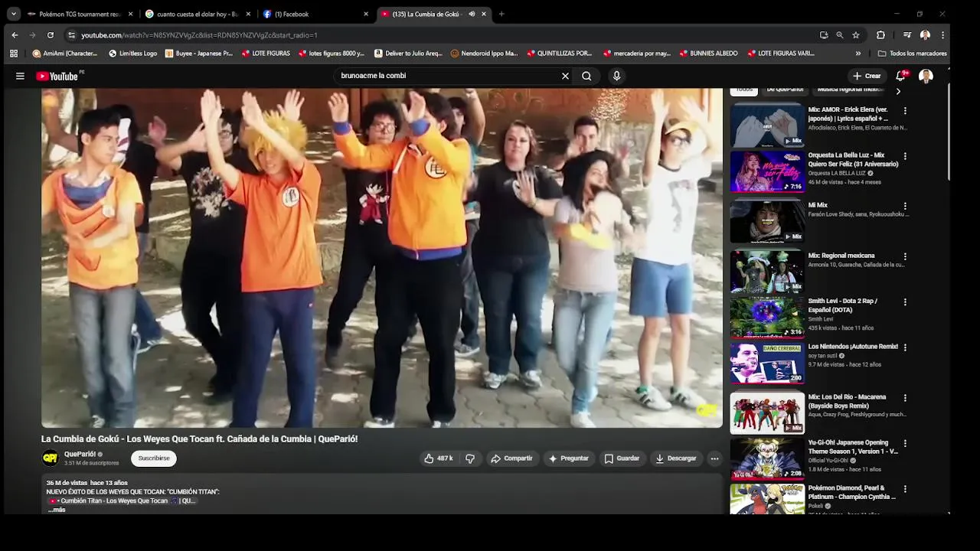Expand the description with ...más
The height and width of the screenshot is (551, 980).
[57, 510]
